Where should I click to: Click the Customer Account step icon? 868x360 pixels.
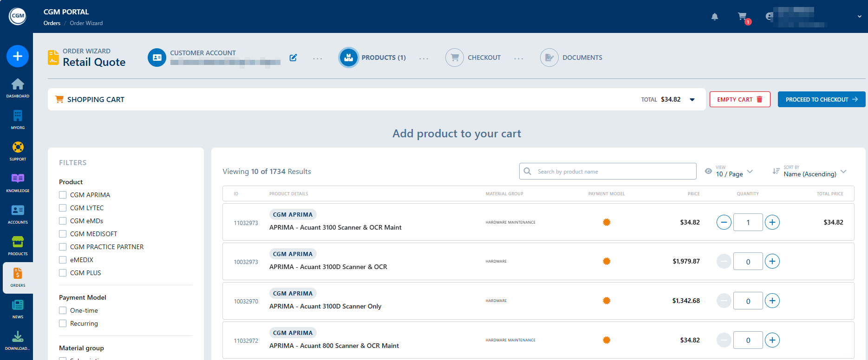click(x=157, y=58)
